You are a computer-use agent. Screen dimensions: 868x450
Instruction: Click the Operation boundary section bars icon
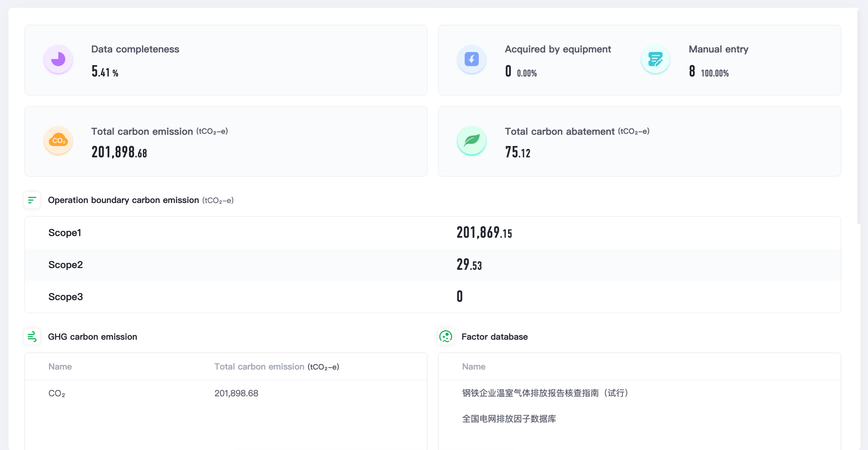[x=32, y=200]
